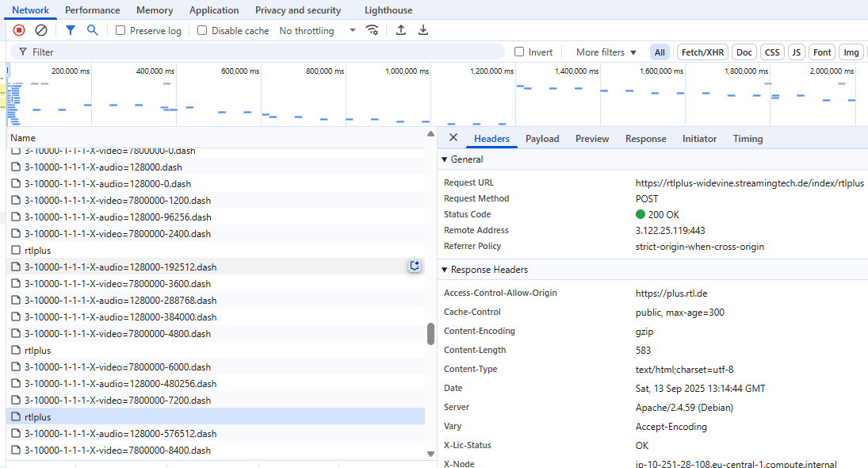Clear the network log
The image size is (868, 468).
point(41,30)
